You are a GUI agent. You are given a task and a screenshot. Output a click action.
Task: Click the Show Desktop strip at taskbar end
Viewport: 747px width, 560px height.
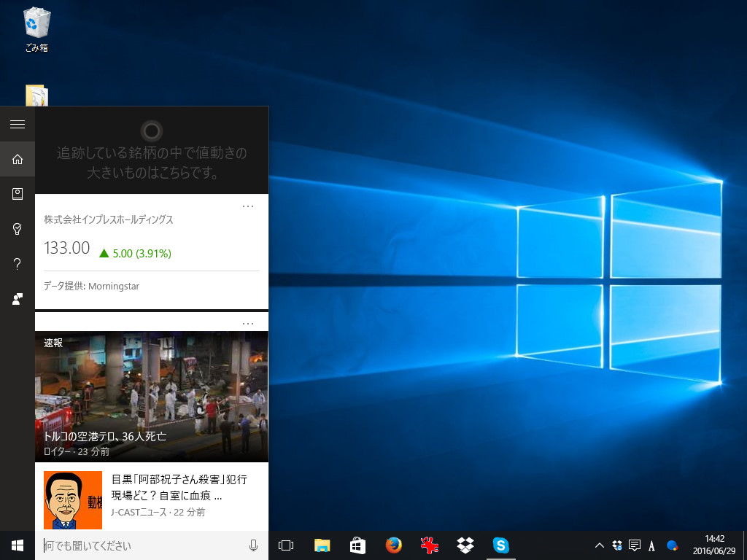744,545
